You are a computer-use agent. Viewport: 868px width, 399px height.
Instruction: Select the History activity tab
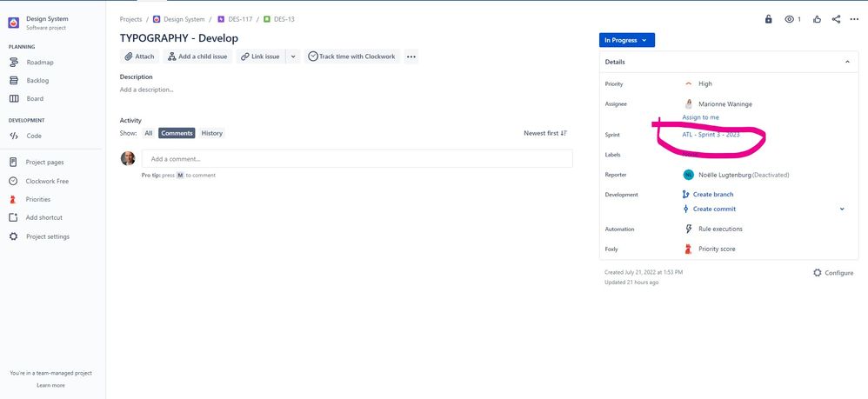(212, 133)
